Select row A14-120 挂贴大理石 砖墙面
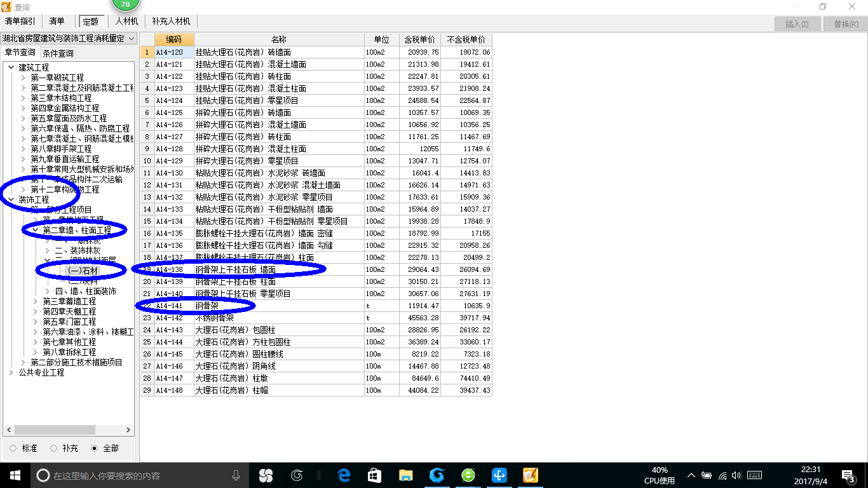 pyautogui.click(x=316, y=52)
